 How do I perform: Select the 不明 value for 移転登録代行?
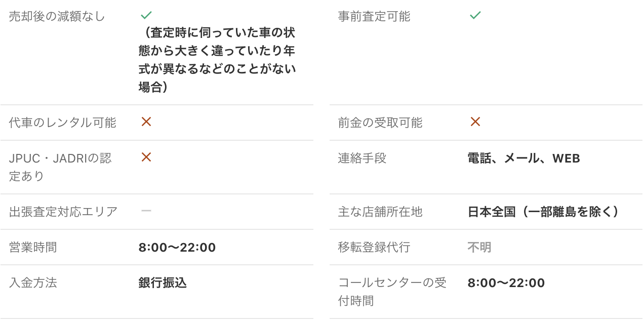tap(479, 248)
